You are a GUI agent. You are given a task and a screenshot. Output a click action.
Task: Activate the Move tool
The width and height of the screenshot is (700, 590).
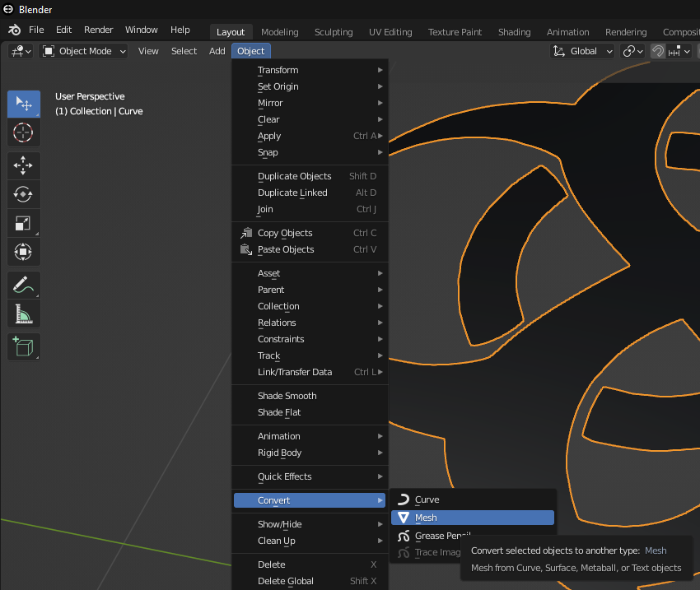point(23,165)
